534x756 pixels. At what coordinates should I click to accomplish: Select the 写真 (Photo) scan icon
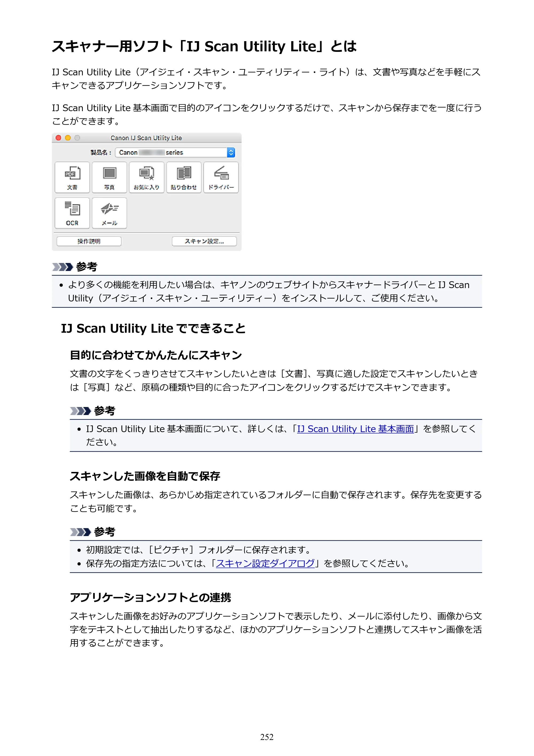tap(109, 177)
